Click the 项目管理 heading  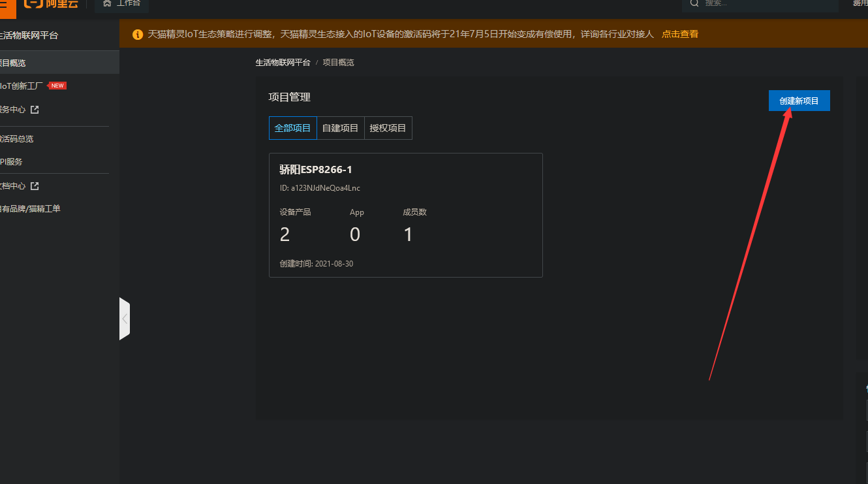290,97
